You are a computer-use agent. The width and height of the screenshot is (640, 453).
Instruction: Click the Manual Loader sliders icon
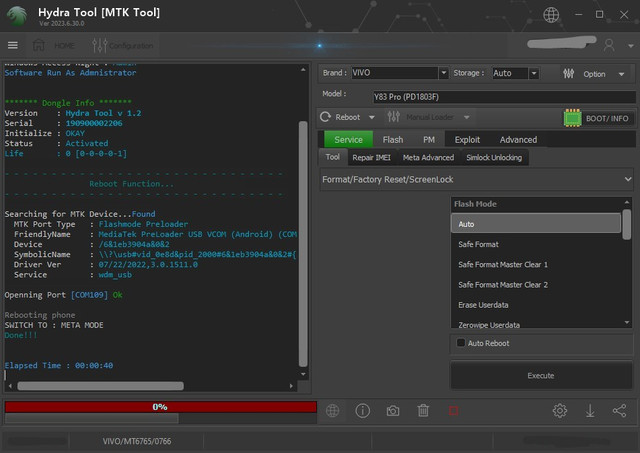[393, 117]
